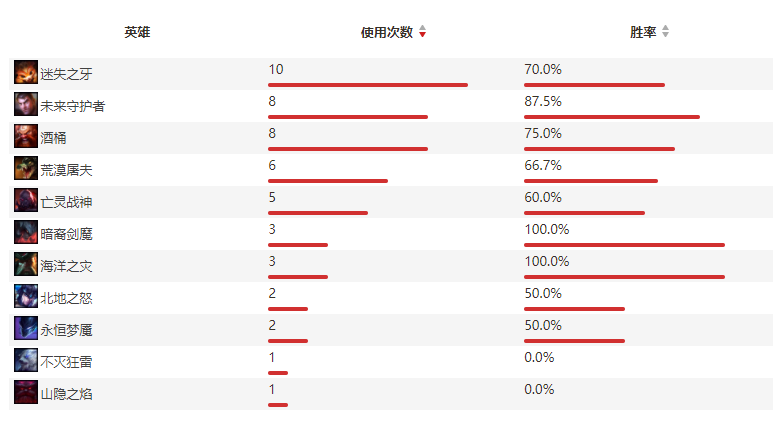This screenshot has width=773, height=428.
Task: Click the 迷失之牙 champion icon
Action: (x=26, y=73)
